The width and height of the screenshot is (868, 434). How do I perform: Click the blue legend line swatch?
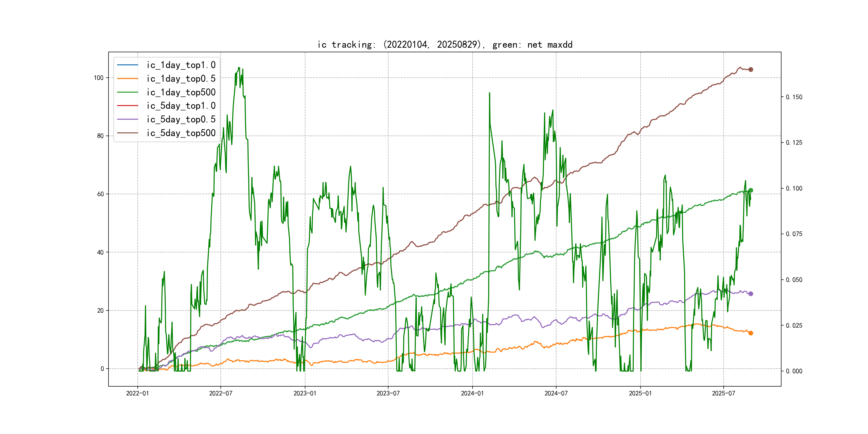pyautogui.click(x=127, y=65)
